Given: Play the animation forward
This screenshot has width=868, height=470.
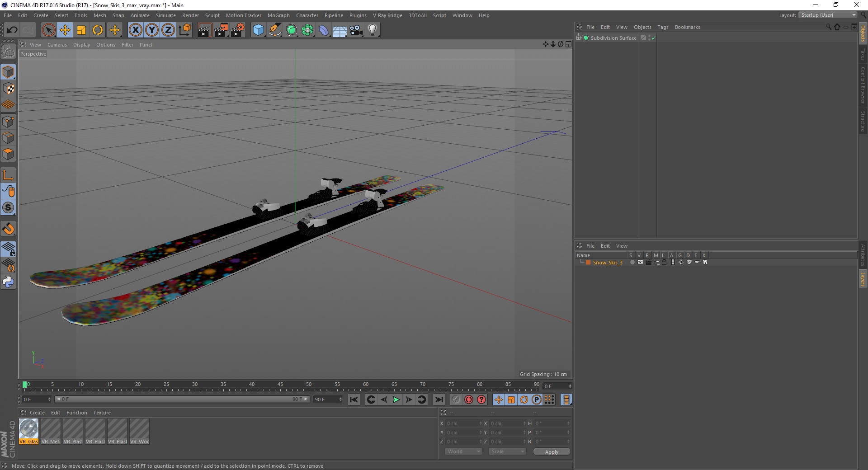Looking at the screenshot, I should coord(396,399).
